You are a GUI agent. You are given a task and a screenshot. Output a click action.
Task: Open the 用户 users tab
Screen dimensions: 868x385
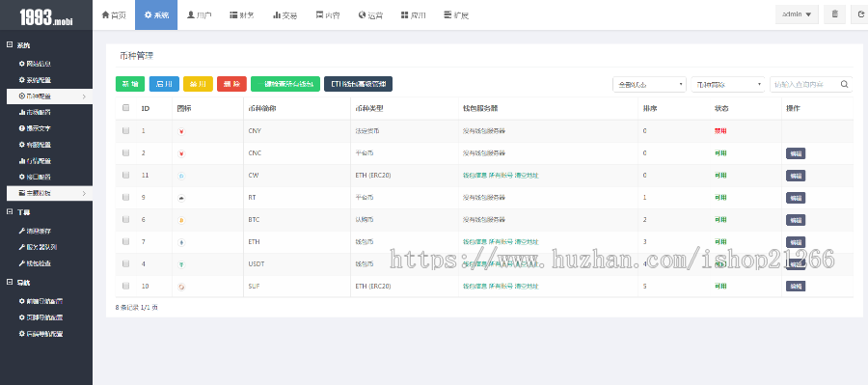(x=200, y=15)
